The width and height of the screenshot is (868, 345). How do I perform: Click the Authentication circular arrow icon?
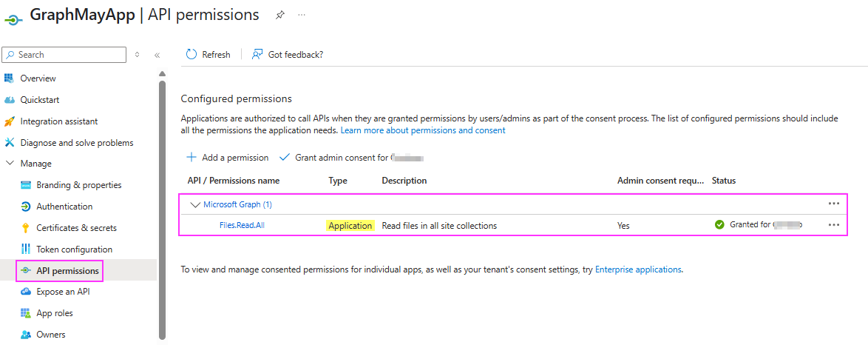tap(25, 207)
